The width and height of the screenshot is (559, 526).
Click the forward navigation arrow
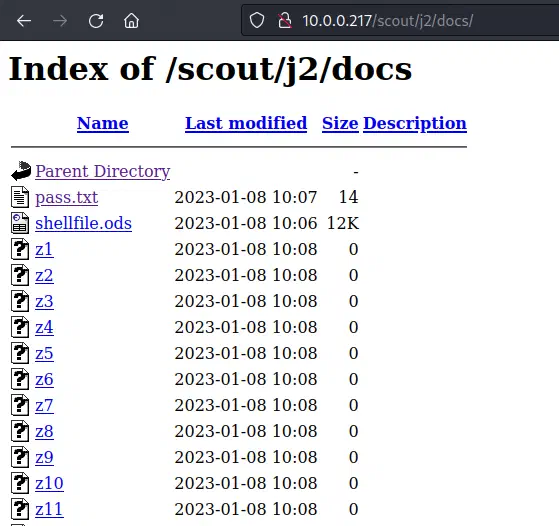pos(60,21)
